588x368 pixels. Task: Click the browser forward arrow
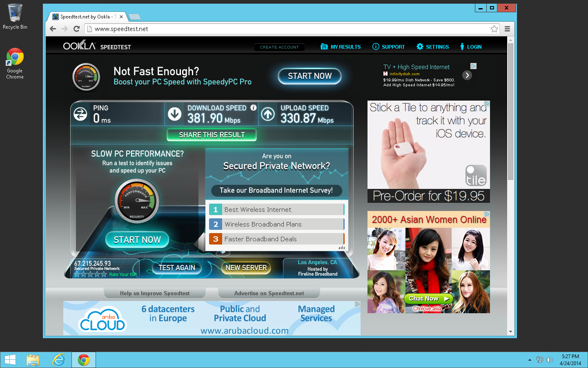pyautogui.click(x=65, y=29)
